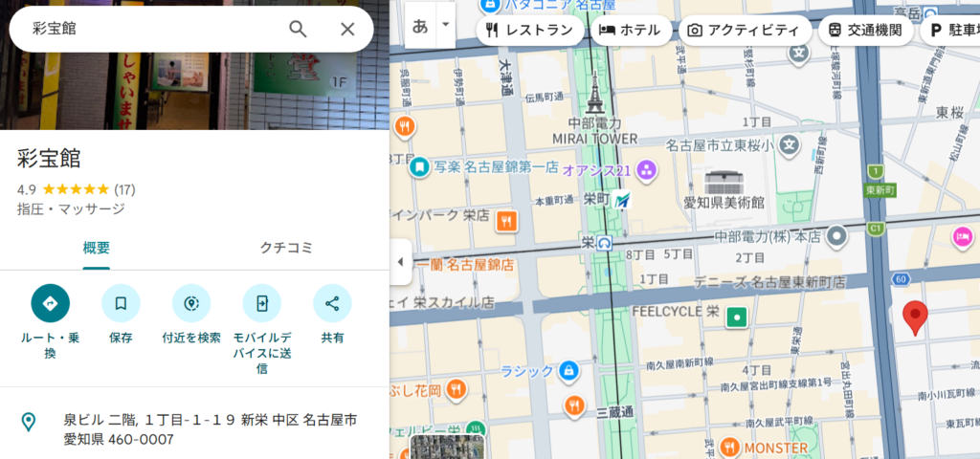Clear the search with the X icon
This screenshot has width=980, height=459.
pyautogui.click(x=347, y=29)
